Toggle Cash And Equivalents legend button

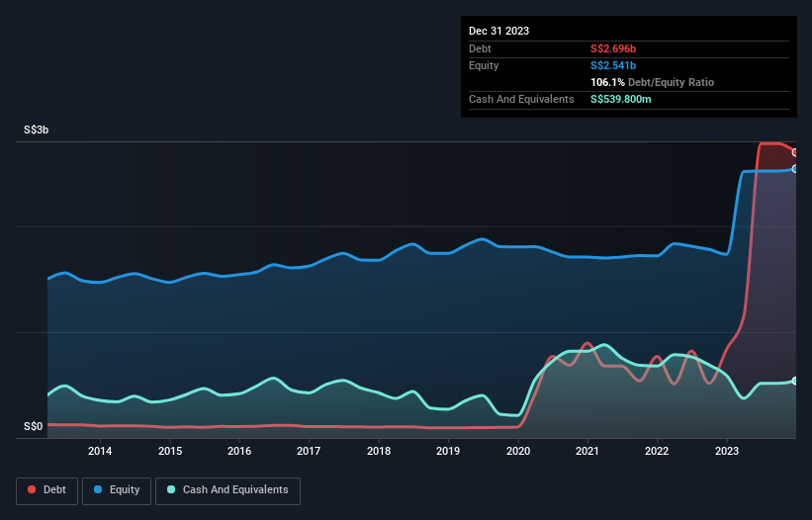227,490
